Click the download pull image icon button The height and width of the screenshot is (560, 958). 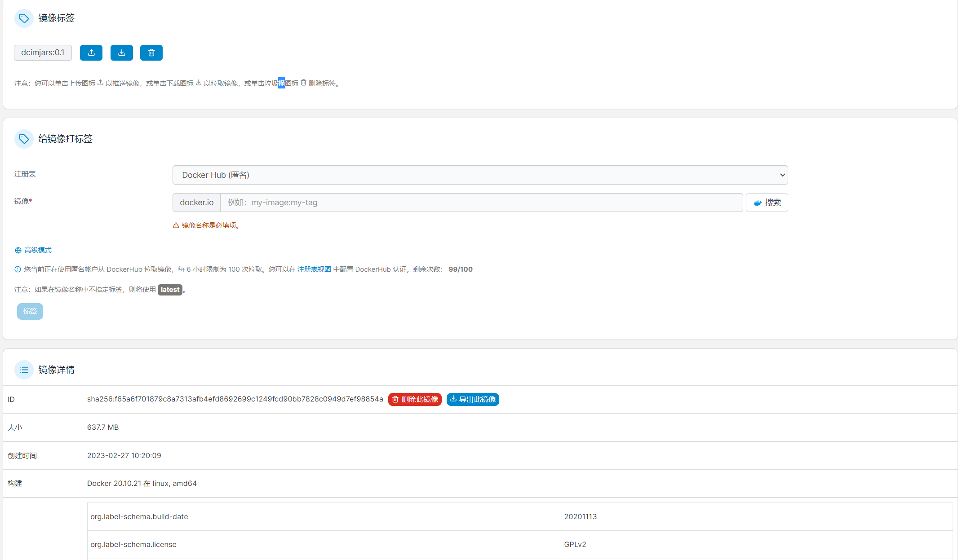(122, 53)
